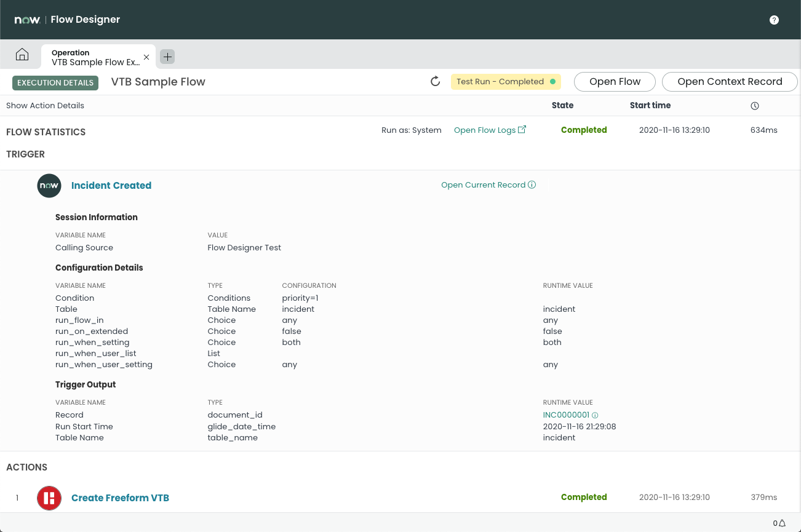This screenshot has width=801, height=532.
Task: Refresh the execution details
Action: coord(435,82)
